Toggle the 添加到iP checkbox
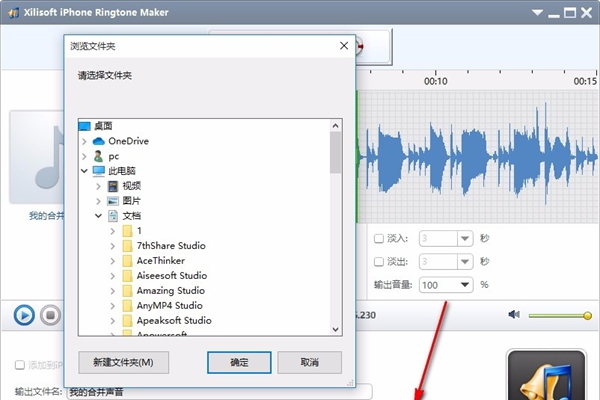600x400 pixels. point(20,365)
